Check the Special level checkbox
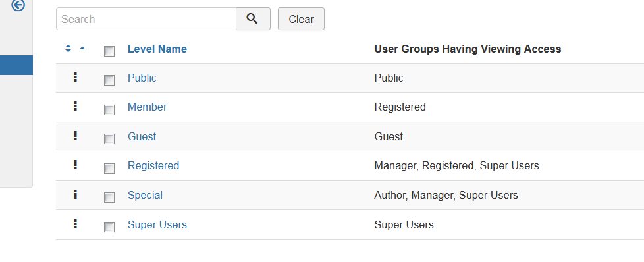This screenshot has height=262, width=644. [x=109, y=197]
